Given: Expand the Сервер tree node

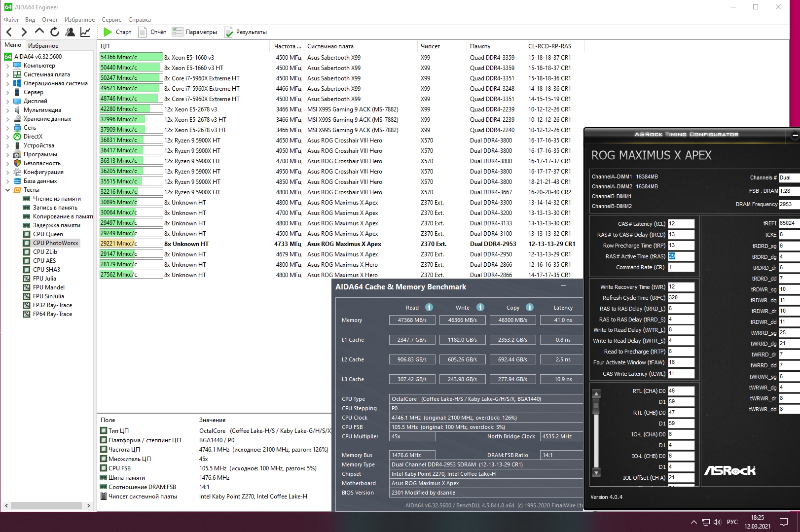Looking at the screenshot, I should pyautogui.click(x=7, y=92).
